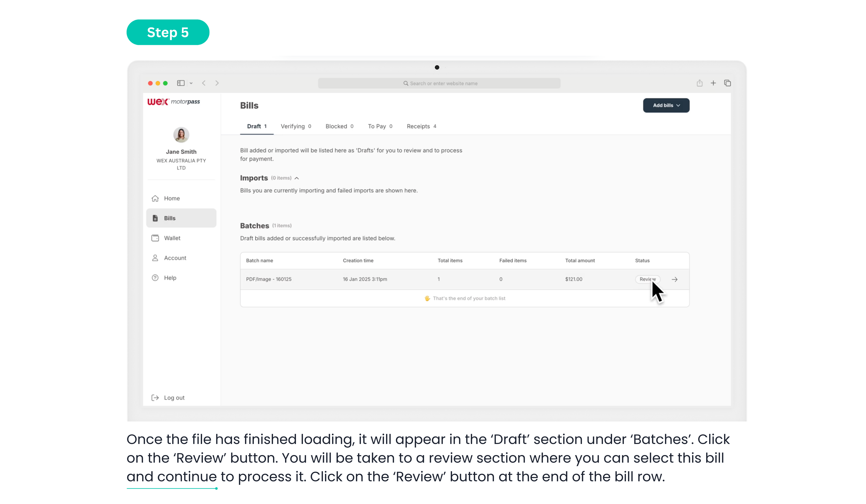866x504 pixels.
Task: Show the browser tab overview
Action: click(x=727, y=83)
